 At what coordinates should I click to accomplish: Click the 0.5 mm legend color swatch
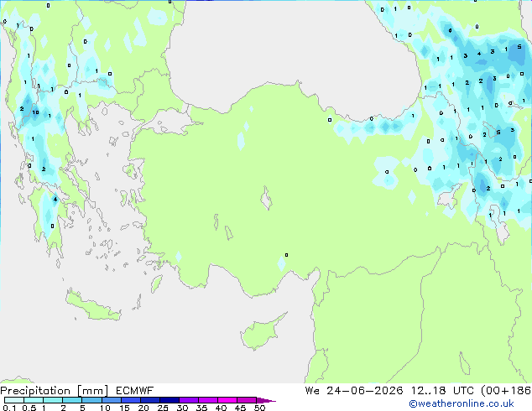tap(34, 400)
